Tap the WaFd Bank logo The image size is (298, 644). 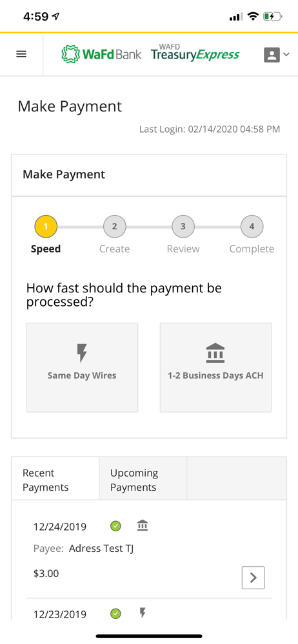coord(101,55)
